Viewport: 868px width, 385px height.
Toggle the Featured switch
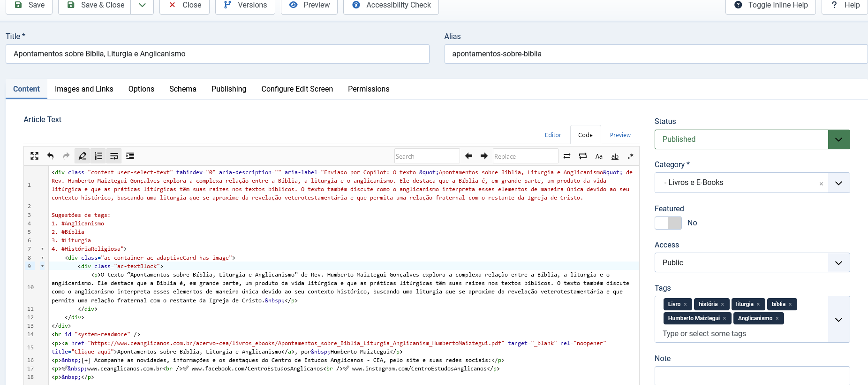coord(668,223)
